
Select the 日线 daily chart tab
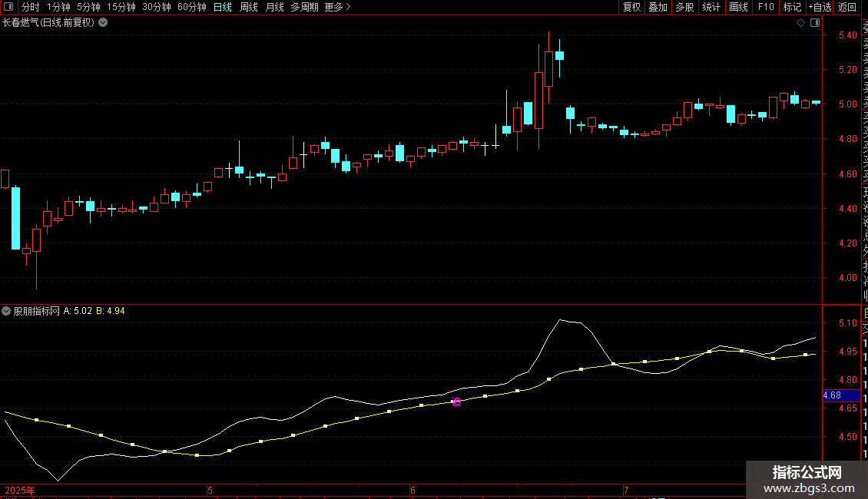click(223, 7)
